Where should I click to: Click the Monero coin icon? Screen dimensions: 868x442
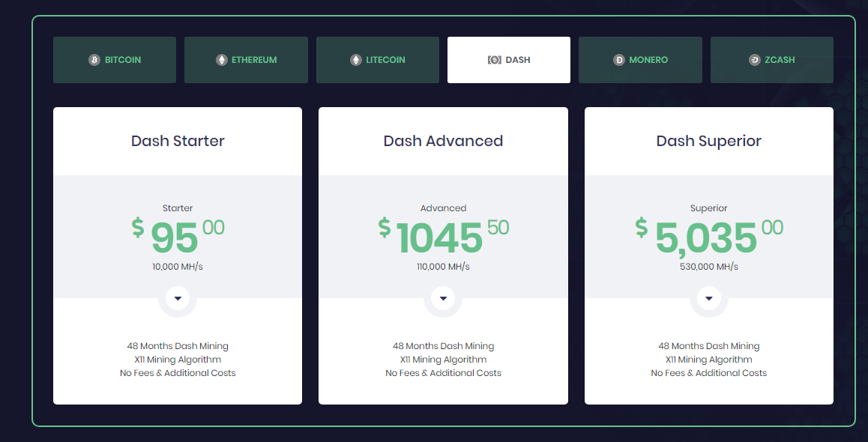[x=619, y=60]
